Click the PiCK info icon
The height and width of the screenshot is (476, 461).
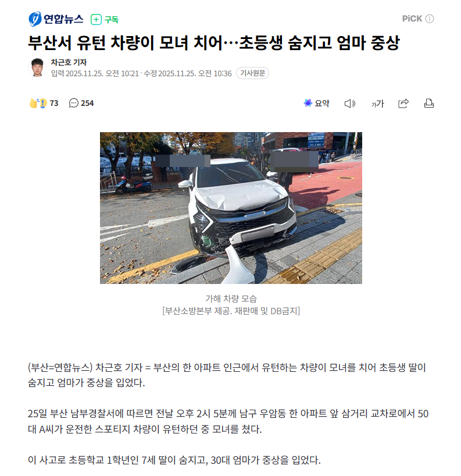pyautogui.click(x=430, y=19)
